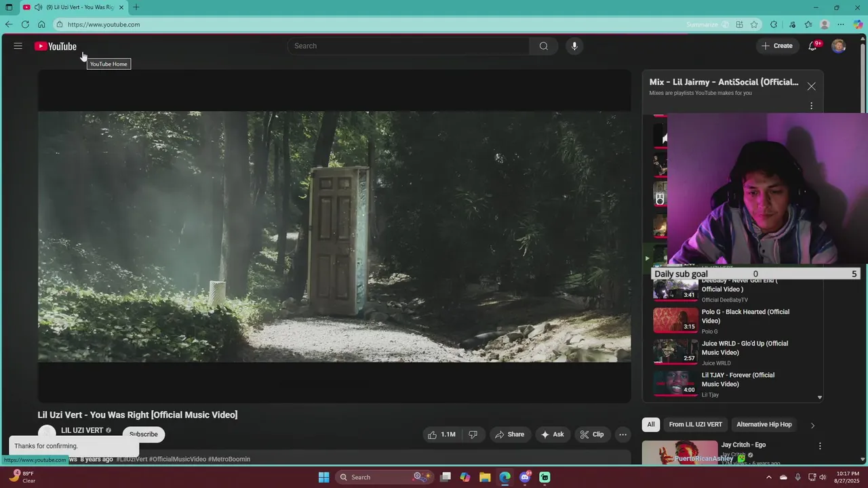Reload the current page

coord(25,24)
